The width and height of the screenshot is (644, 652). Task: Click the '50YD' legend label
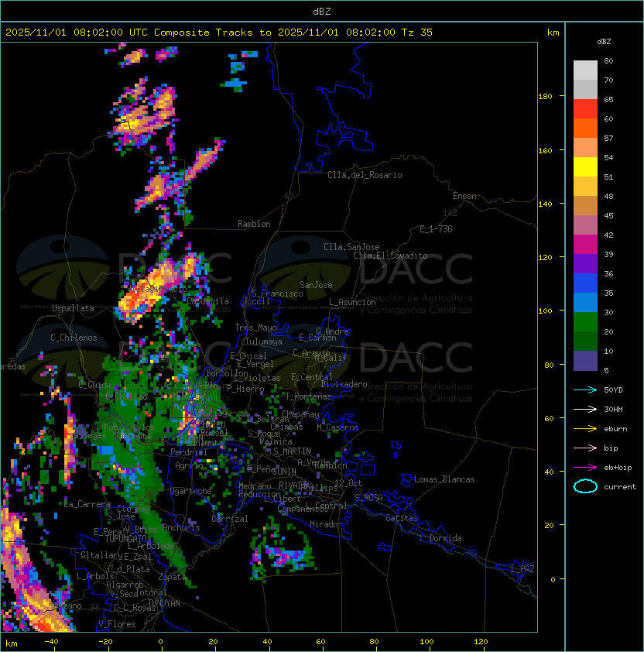point(613,390)
